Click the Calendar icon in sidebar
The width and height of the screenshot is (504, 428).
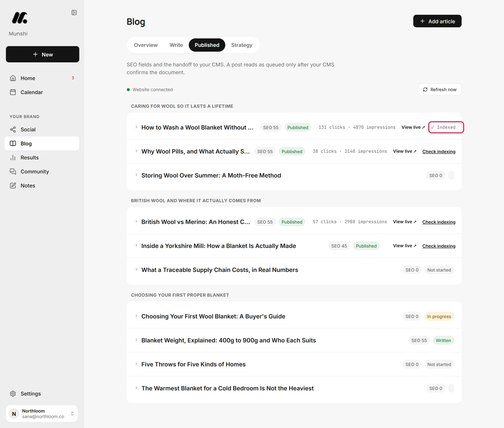[x=13, y=92]
